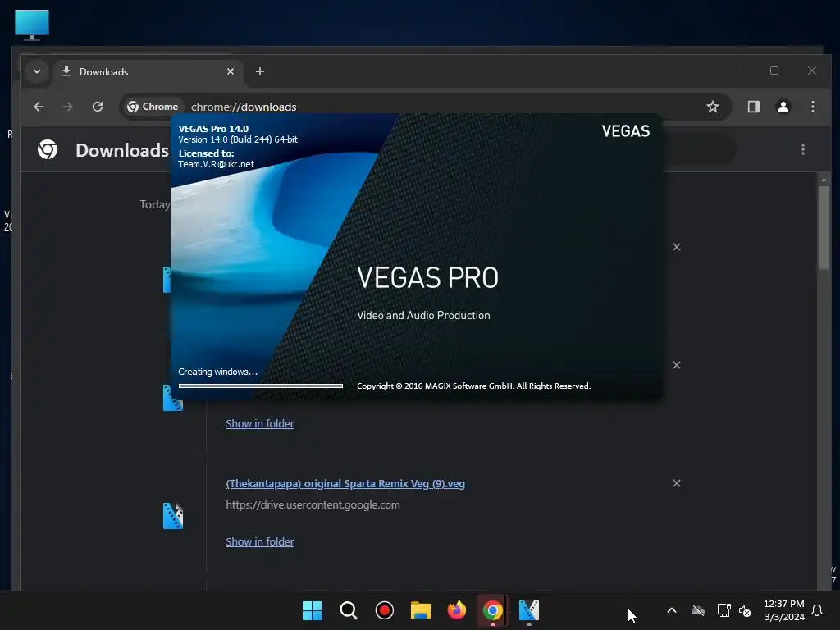Open the notifications bell
This screenshot has width=840, height=630.
click(817, 610)
